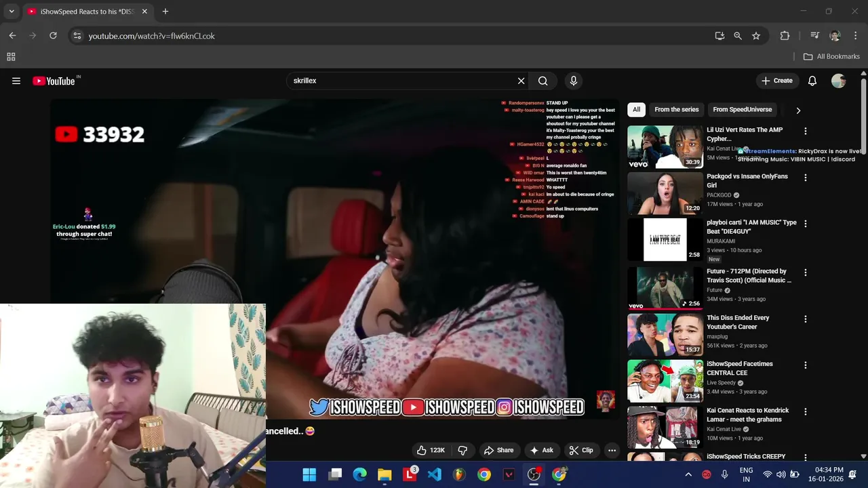Go to the YouTube home logo
The height and width of the screenshot is (488, 868).
point(54,81)
